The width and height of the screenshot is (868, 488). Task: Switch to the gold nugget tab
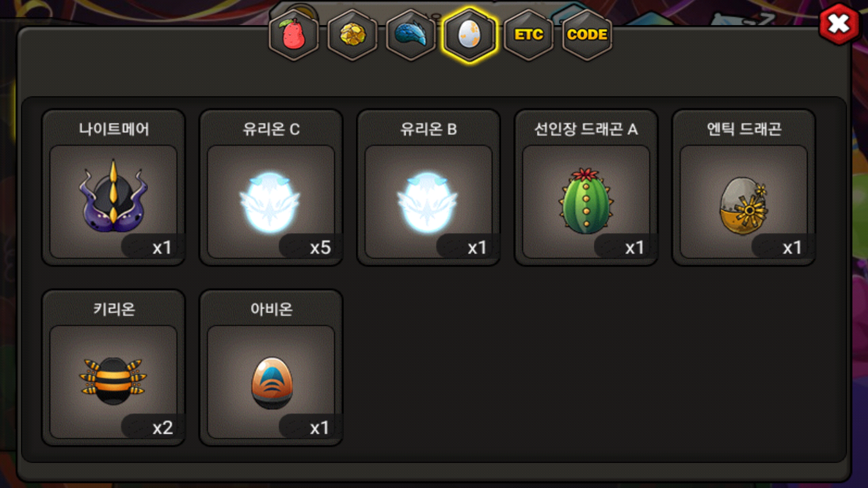352,35
